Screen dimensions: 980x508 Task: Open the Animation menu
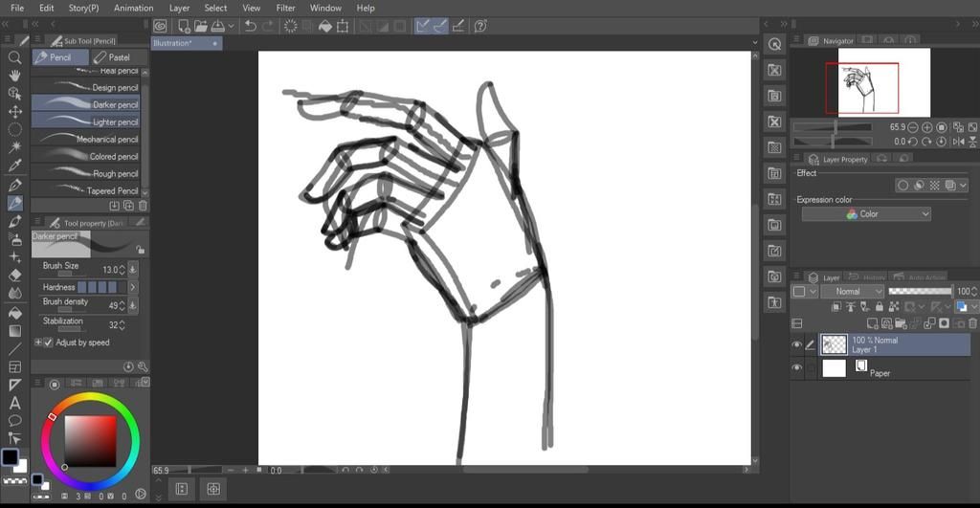click(134, 8)
